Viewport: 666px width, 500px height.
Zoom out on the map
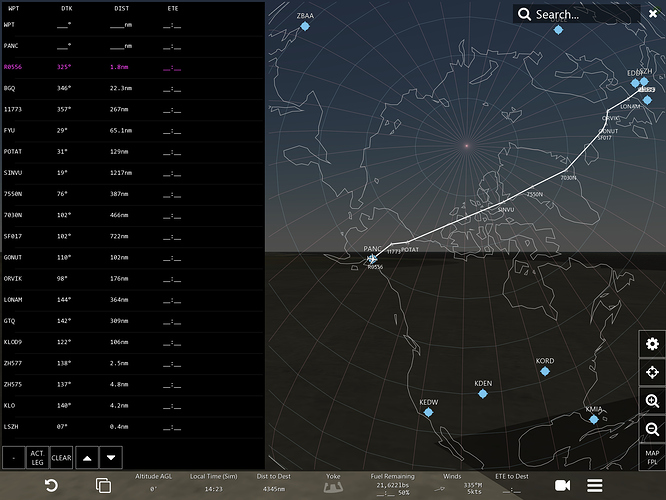pos(652,429)
